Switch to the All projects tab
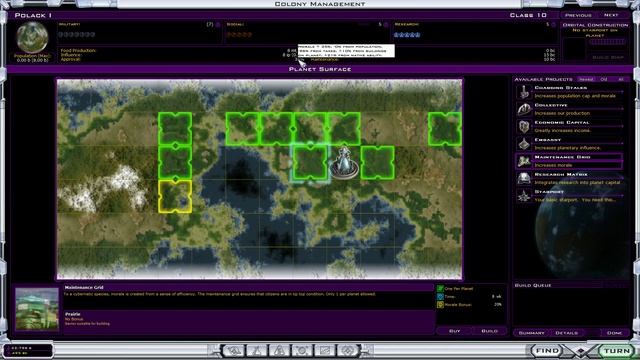This screenshot has height=360, width=640. pyautogui.click(x=621, y=79)
